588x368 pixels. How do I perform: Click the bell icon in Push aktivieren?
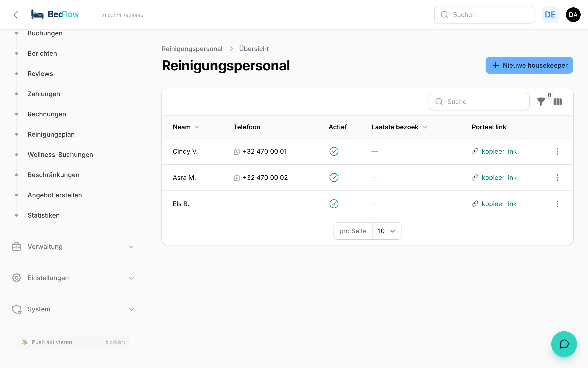click(25, 342)
